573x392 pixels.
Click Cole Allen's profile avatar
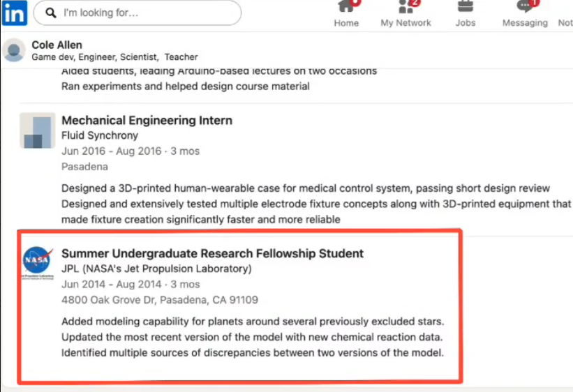click(14, 50)
